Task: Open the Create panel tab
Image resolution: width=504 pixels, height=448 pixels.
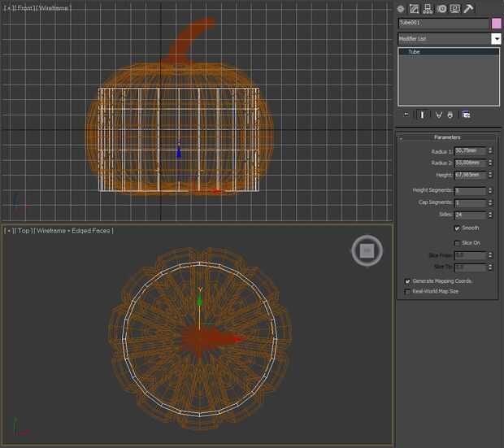Action: (402, 8)
